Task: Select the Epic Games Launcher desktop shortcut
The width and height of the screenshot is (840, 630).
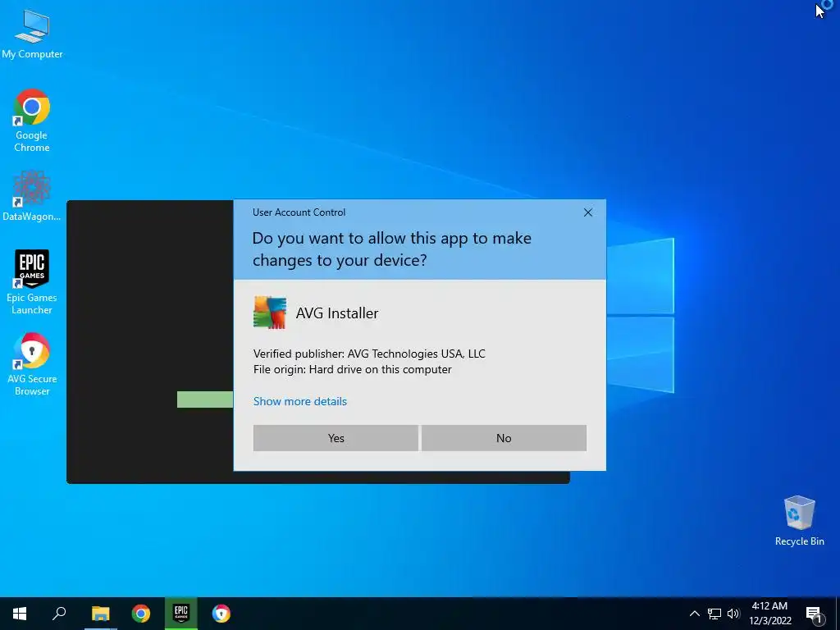Action: pos(32,282)
